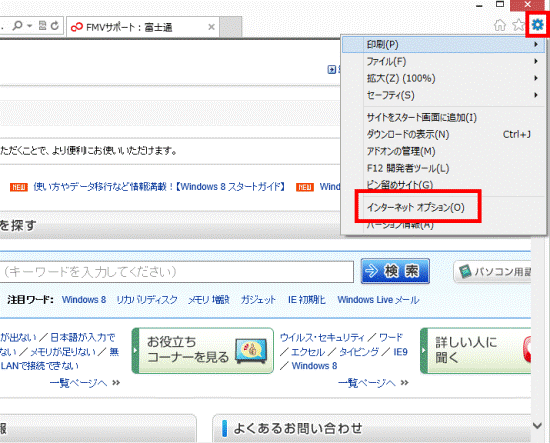Minimize the browser window

pyautogui.click(x=479, y=5)
